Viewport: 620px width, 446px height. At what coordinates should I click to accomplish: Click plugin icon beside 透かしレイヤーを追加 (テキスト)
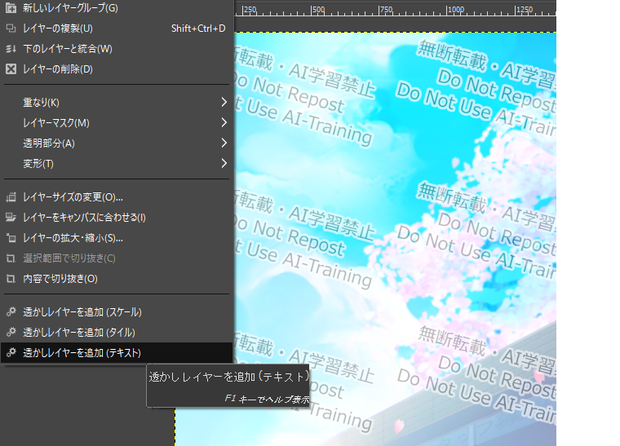pos(11,352)
